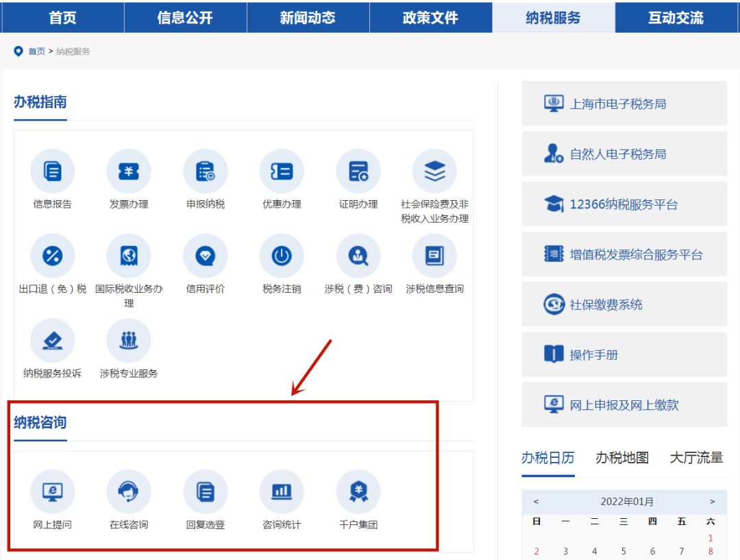The height and width of the screenshot is (560, 740).
Task: Open 信息公开 navigation tab
Action: click(x=185, y=17)
